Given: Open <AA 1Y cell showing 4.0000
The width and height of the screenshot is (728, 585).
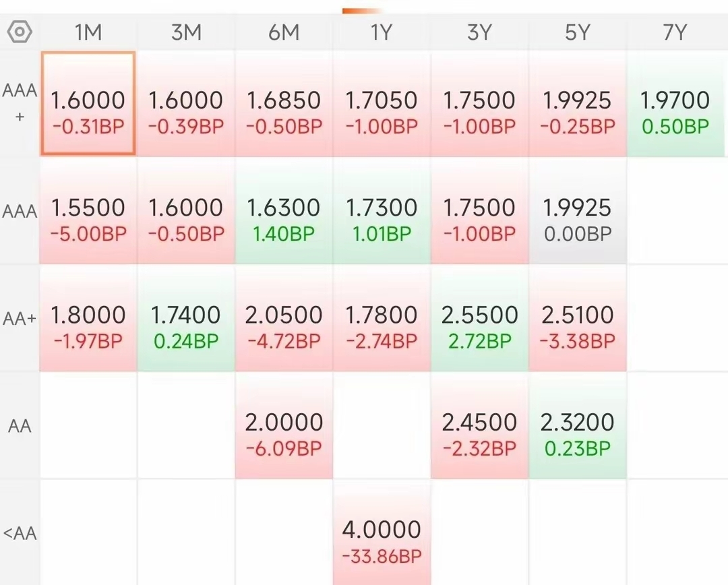Looking at the screenshot, I should pyautogui.click(x=382, y=533).
